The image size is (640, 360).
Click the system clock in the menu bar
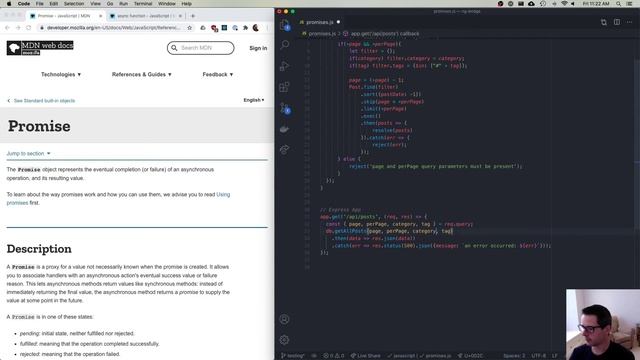pyautogui.click(x=596, y=4)
